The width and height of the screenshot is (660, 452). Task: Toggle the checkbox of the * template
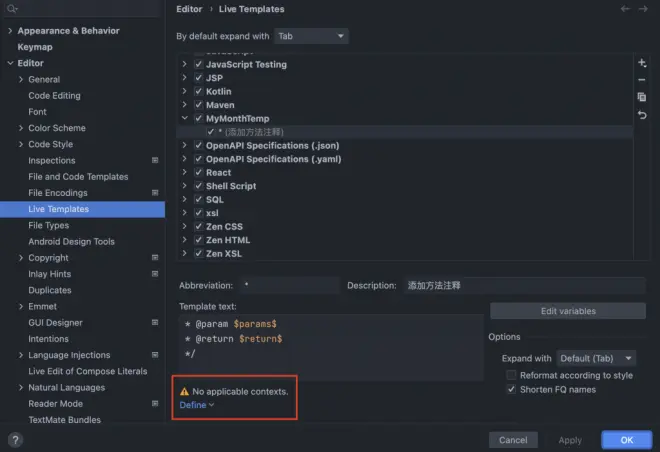(x=210, y=132)
